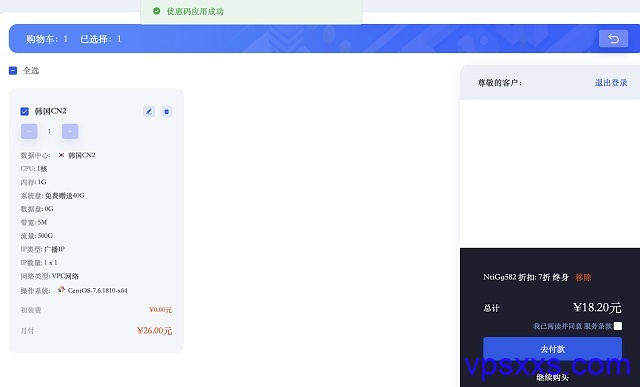Click the total ¥18.20元 amount
The height and width of the screenshot is (387, 640).
tap(597, 307)
